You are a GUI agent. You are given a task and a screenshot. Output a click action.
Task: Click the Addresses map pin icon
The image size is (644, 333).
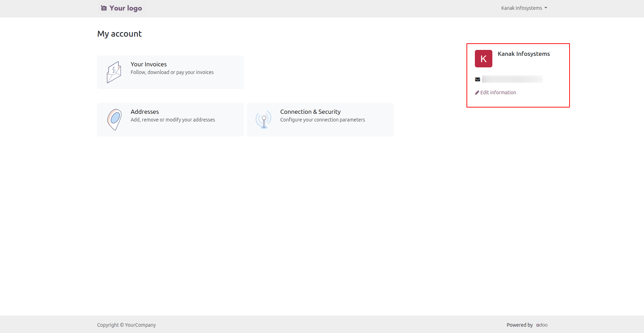(114, 120)
